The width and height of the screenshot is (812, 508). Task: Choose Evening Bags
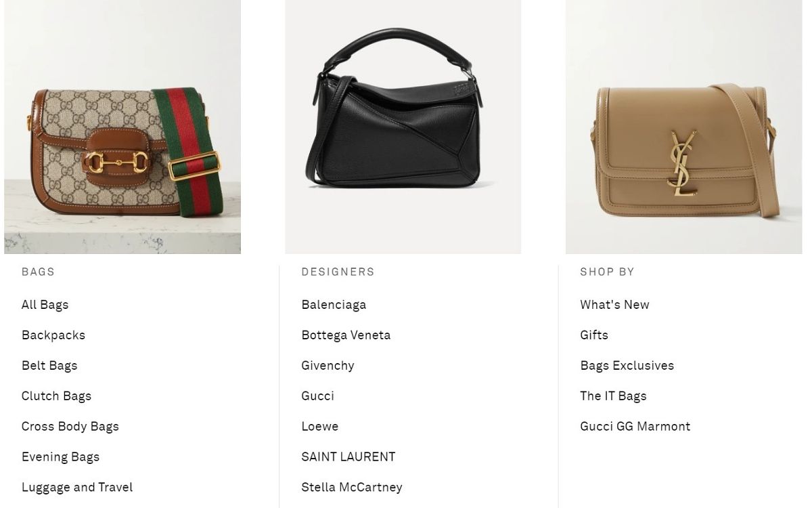(60, 457)
